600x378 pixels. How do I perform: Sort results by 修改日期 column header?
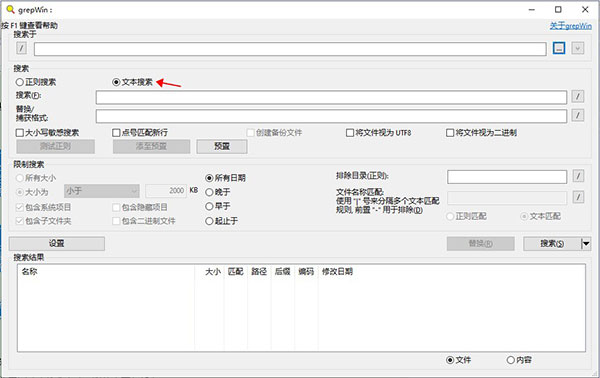click(x=337, y=272)
